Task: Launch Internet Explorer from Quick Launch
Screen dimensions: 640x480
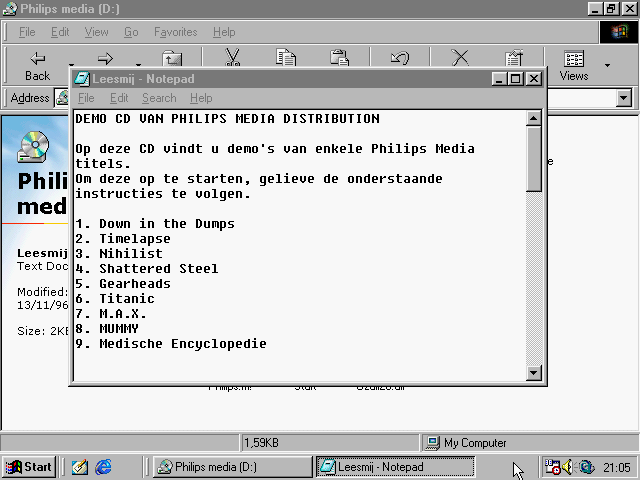Action: (x=102, y=467)
